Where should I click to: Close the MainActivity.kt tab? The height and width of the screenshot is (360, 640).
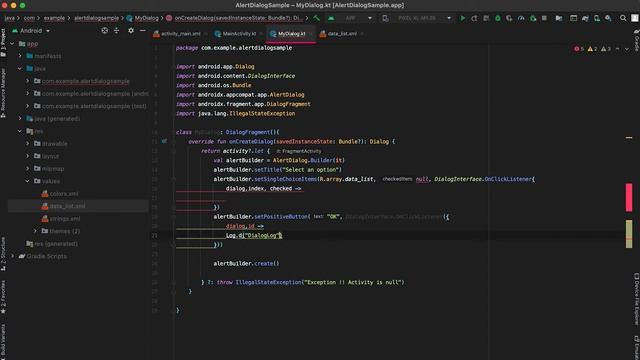tap(261, 34)
